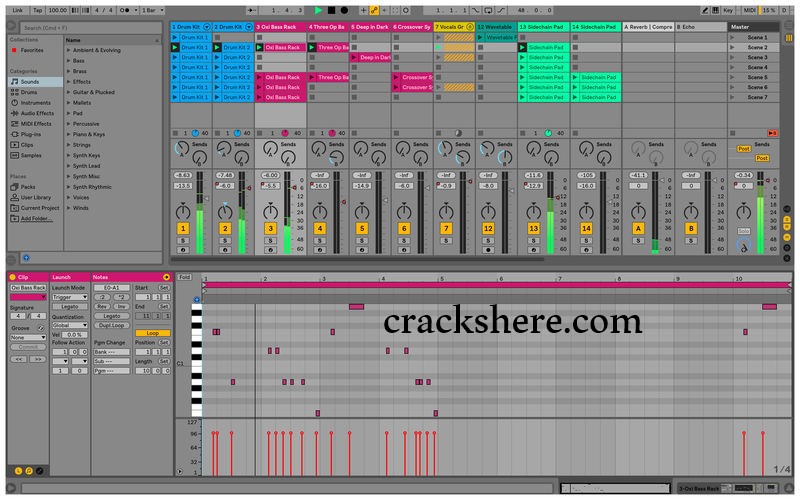Toggle track 1 Track Activator button
The image size is (800, 500).
tap(183, 229)
